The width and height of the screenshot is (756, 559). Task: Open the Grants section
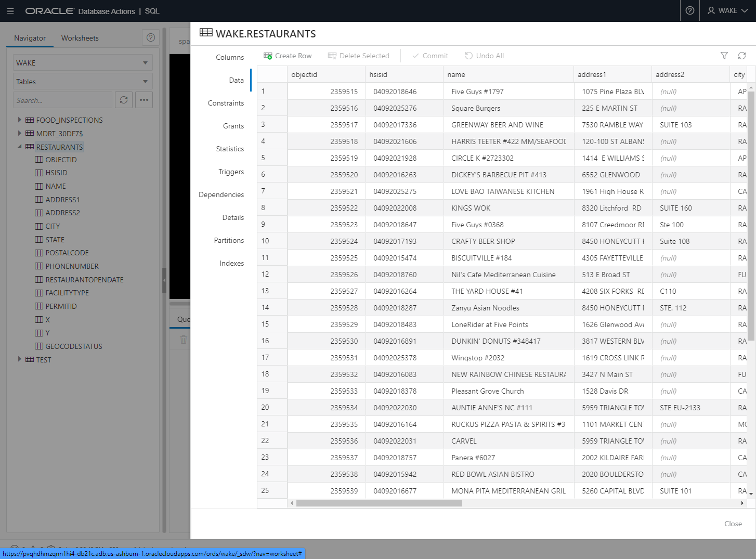pos(233,126)
